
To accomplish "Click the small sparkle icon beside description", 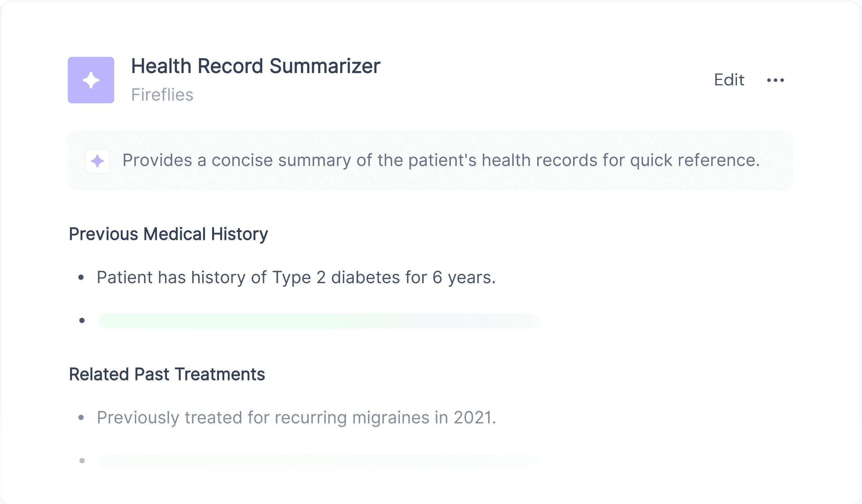I will (x=98, y=161).
